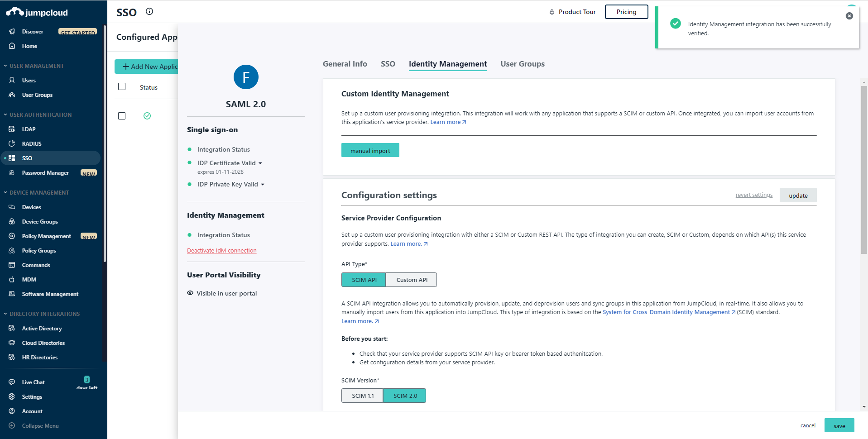Open Home via its house icon
Image resolution: width=868 pixels, height=439 pixels.
12,46
